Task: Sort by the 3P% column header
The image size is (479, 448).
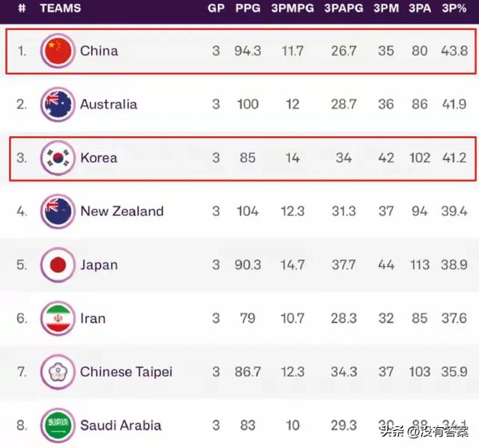Action: point(454,8)
